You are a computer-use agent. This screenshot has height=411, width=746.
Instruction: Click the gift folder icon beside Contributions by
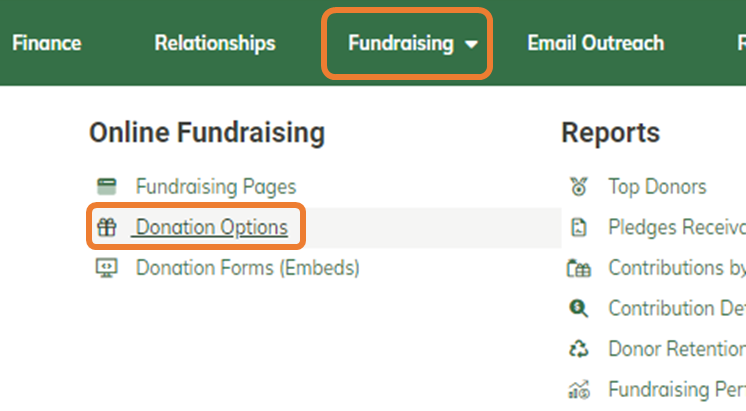[x=579, y=268]
